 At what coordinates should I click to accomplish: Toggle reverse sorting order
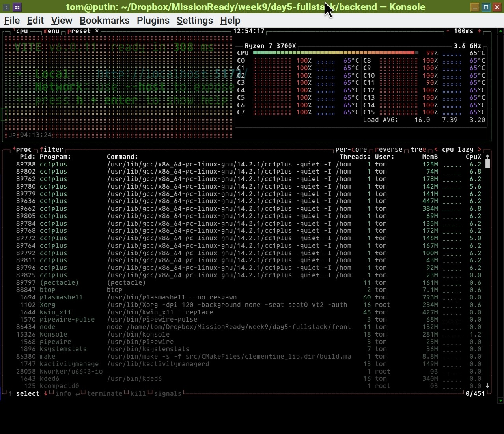point(388,149)
